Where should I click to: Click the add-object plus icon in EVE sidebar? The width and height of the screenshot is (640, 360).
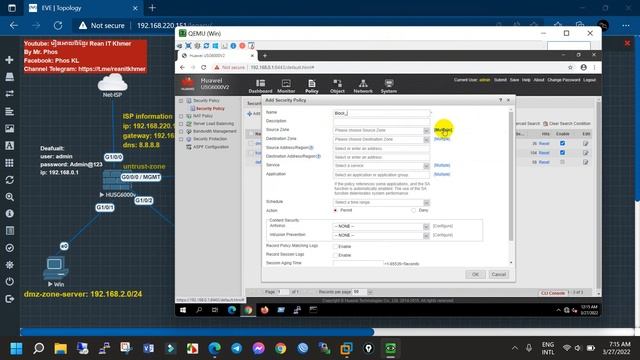coord(9,60)
